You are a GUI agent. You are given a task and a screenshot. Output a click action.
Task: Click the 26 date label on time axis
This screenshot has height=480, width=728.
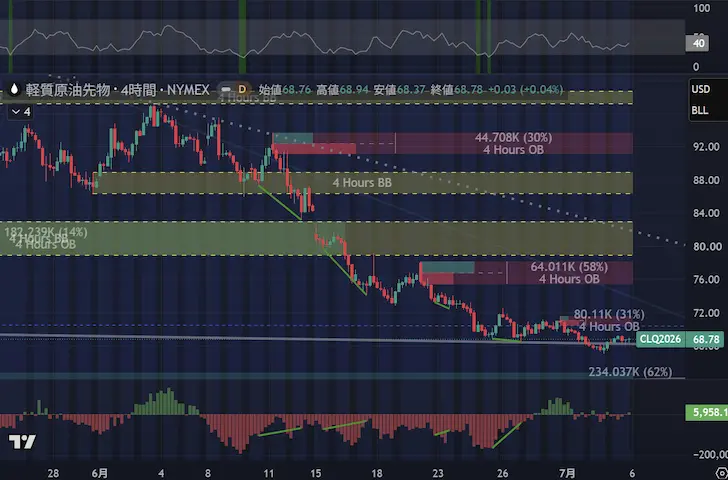(x=502, y=473)
